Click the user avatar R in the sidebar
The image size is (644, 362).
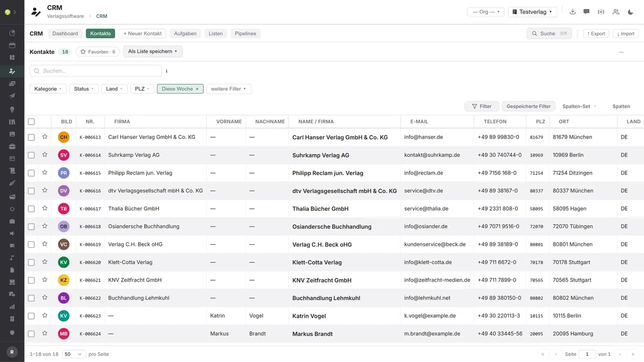(x=12, y=352)
